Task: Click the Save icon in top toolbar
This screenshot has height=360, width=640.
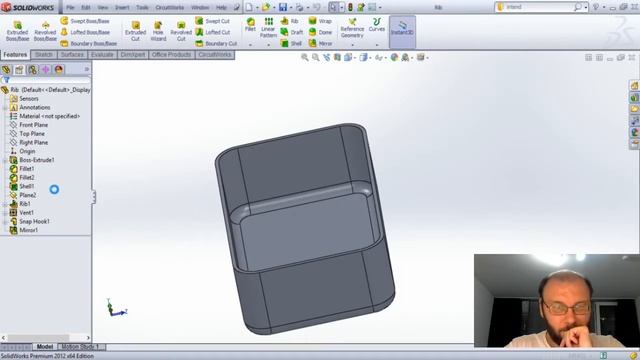Action: (x=283, y=7)
